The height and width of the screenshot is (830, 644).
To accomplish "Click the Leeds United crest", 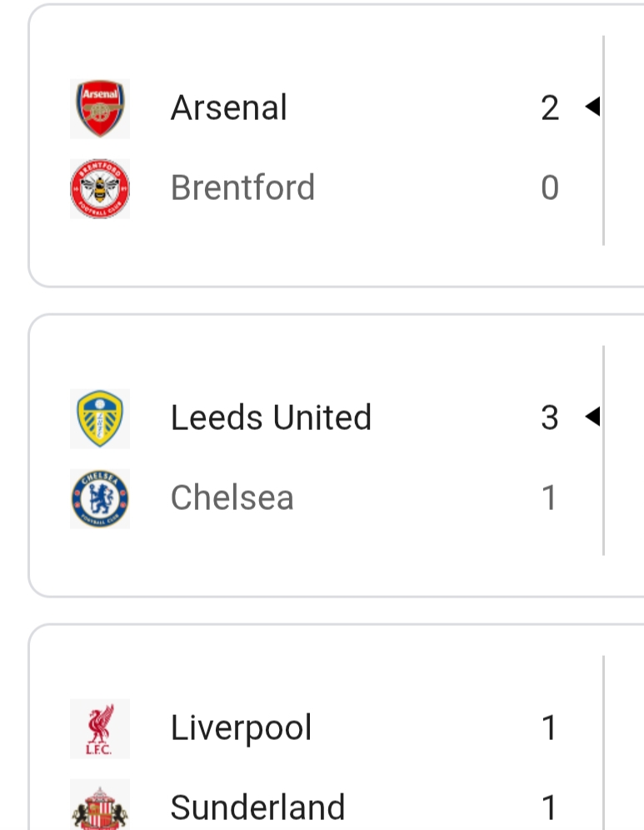I will tap(100, 418).
